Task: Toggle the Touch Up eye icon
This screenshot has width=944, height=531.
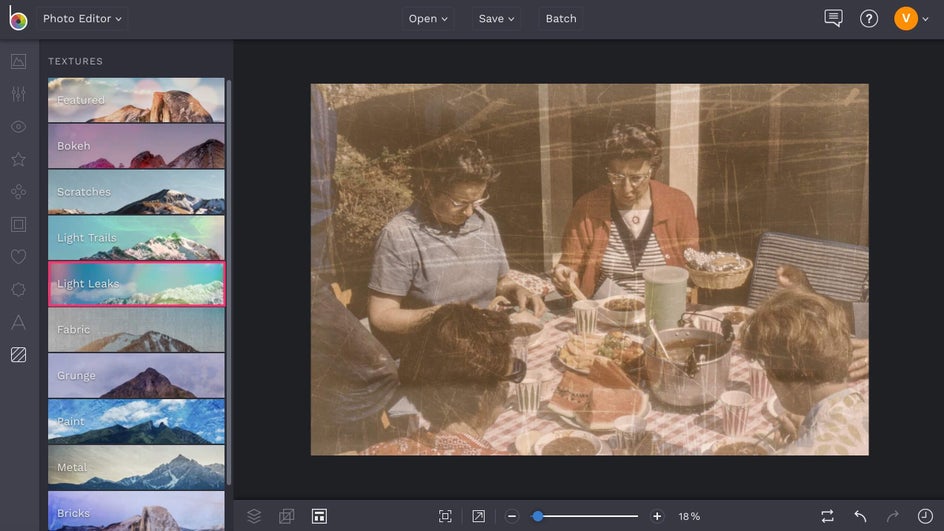Action: coord(18,127)
